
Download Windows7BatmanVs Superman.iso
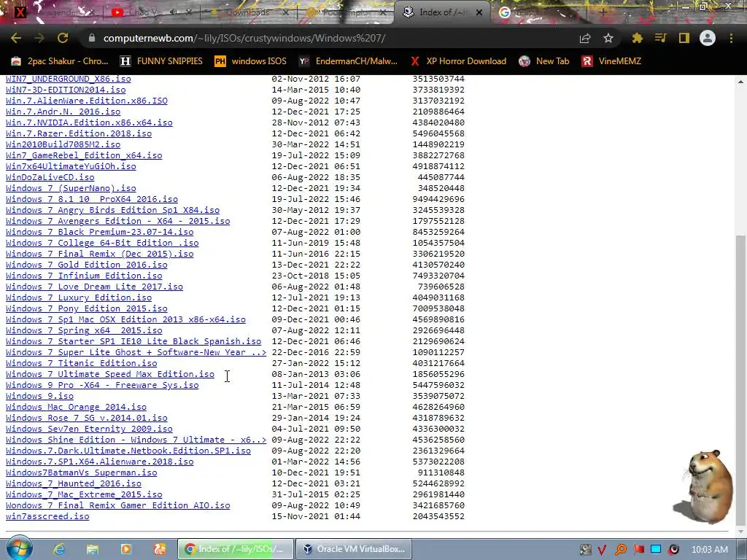click(x=82, y=472)
